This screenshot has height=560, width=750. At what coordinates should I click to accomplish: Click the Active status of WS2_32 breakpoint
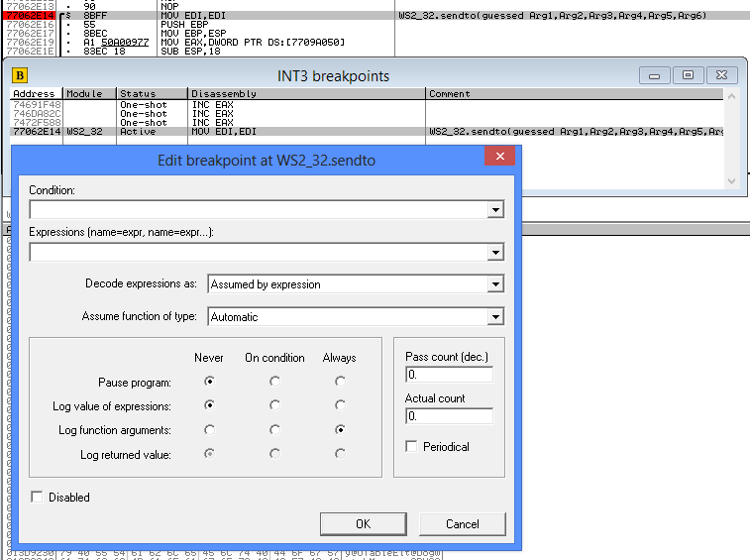(x=138, y=132)
